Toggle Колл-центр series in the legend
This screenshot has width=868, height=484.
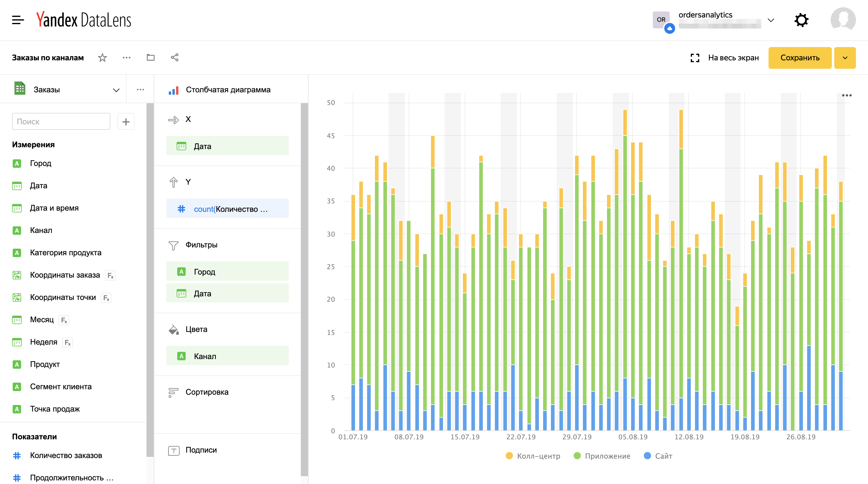click(533, 456)
